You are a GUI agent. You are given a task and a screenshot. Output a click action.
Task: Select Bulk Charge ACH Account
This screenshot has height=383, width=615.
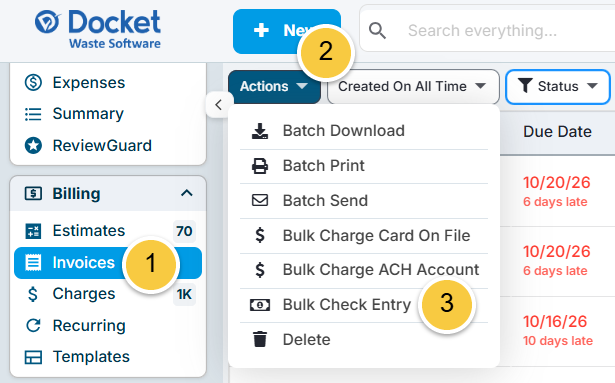click(x=364, y=270)
